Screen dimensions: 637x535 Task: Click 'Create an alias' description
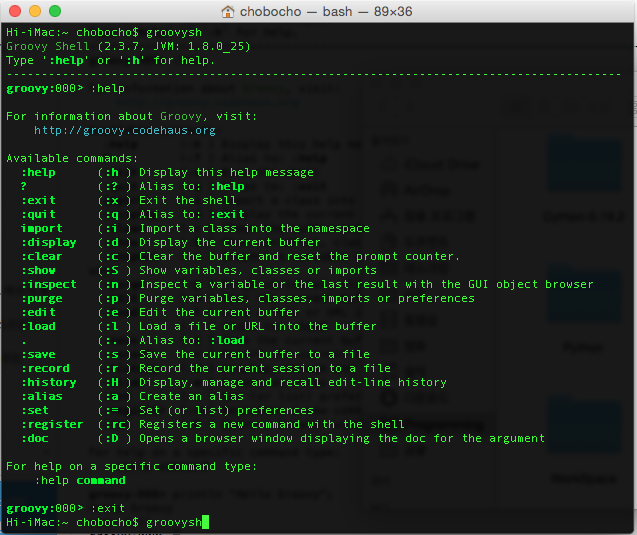(x=191, y=396)
